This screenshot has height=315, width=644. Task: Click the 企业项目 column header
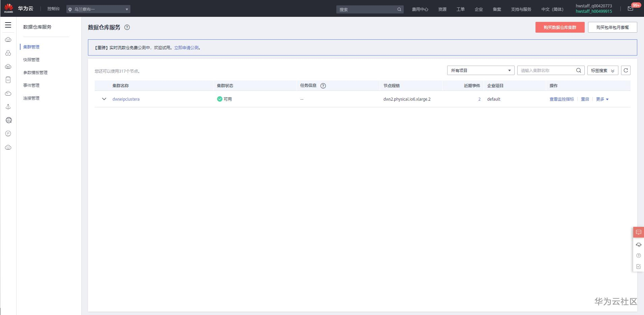(x=495, y=86)
